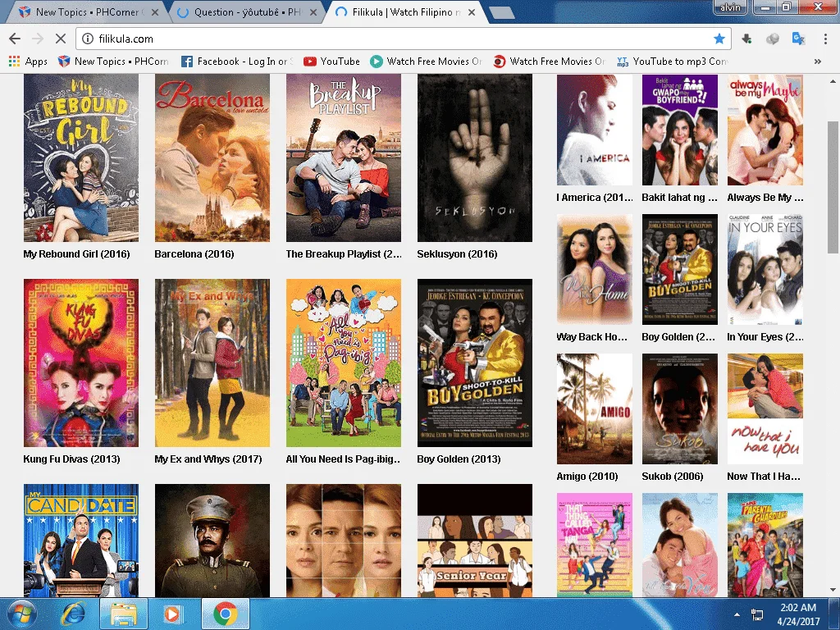The height and width of the screenshot is (630, 840).
Task: Open Barcelona movie poster
Action: [x=212, y=158]
